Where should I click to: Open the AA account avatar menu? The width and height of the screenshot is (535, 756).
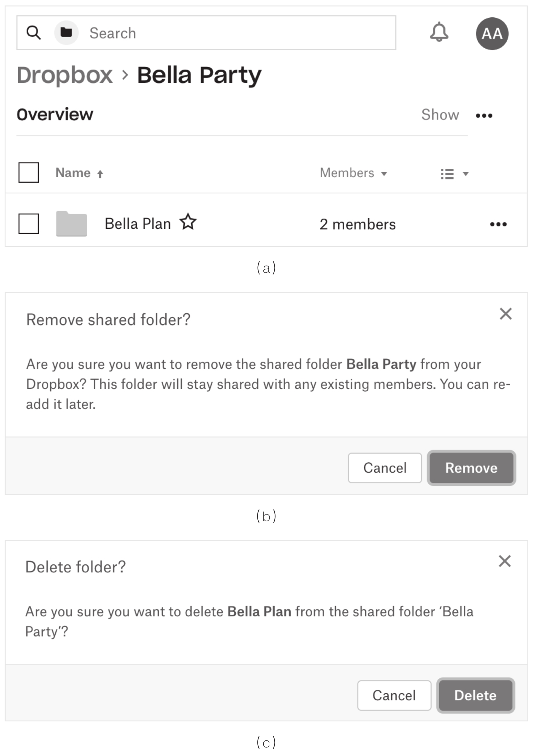click(492, 34)
